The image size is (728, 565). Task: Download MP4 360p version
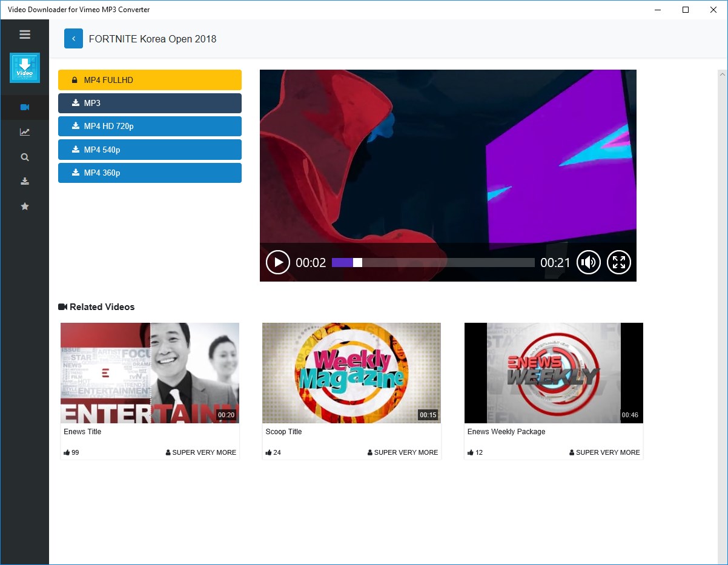coord(150,173)
